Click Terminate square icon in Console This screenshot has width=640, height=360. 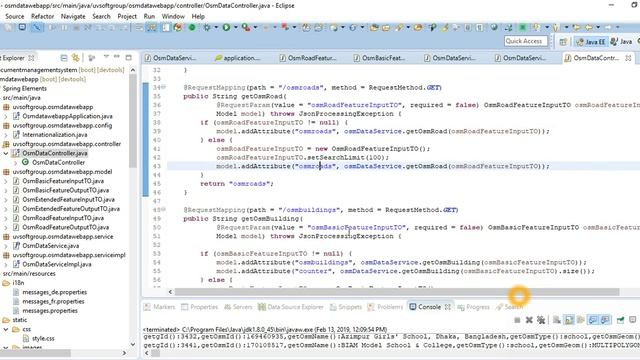pyautogui.click(x=517, y=320)
